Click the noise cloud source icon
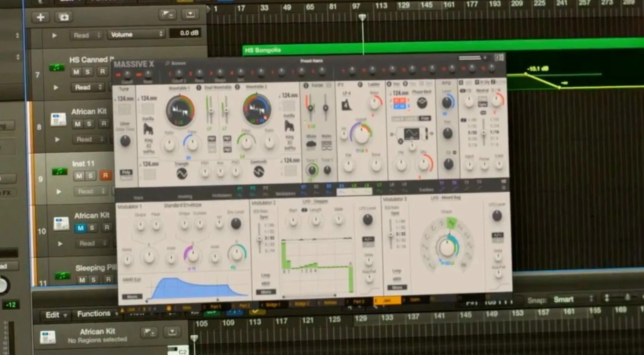 (311, 145)
